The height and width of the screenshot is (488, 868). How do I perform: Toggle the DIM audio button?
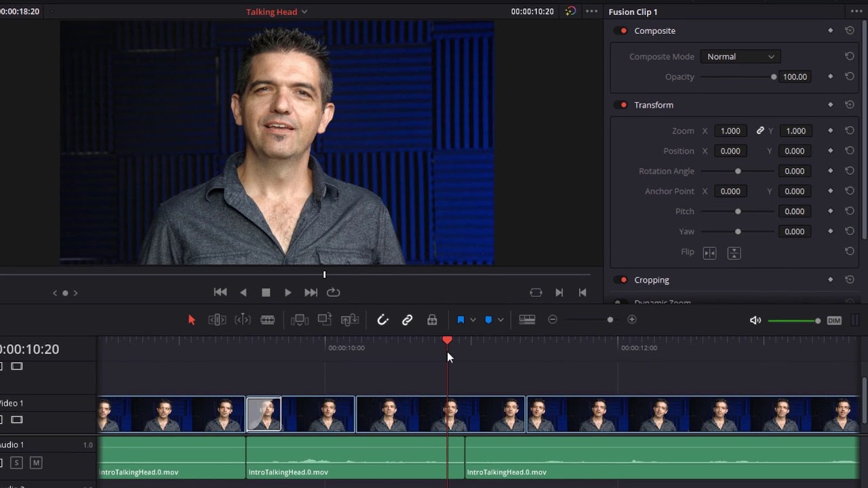click(x=834, y=321)
